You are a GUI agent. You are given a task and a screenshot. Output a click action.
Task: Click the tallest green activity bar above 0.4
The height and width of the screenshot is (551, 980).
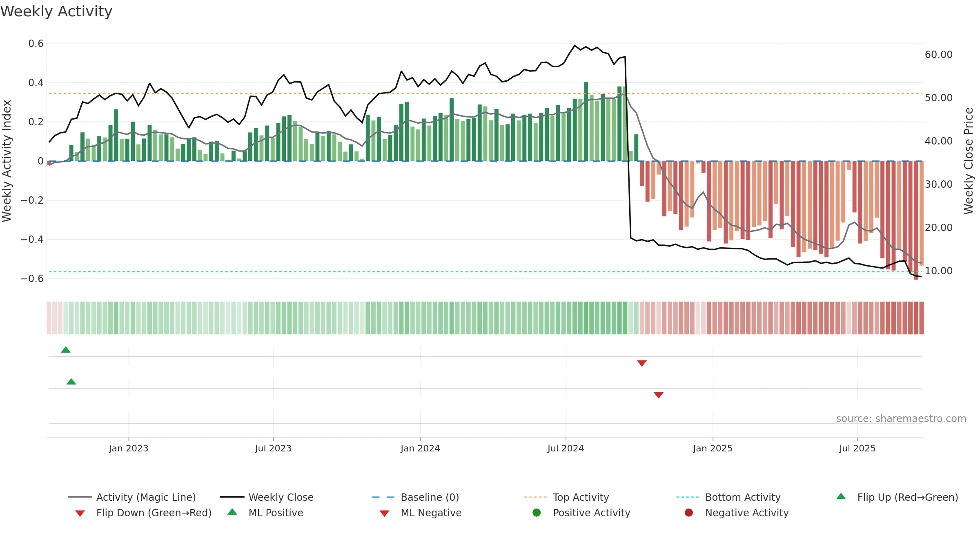coord(586,122)
